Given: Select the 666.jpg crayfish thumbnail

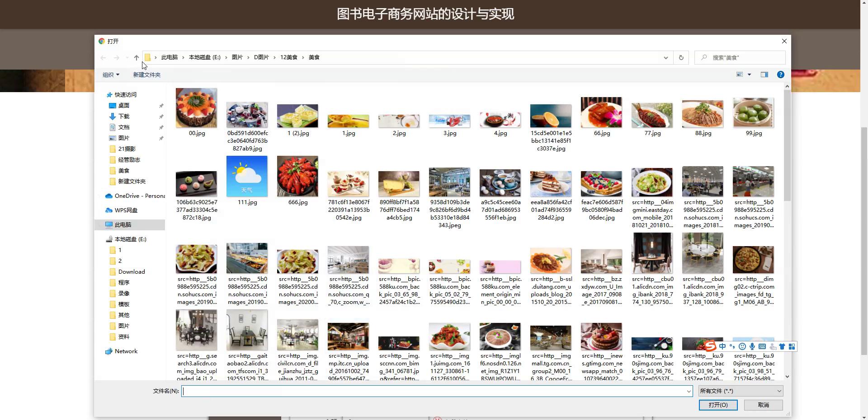Looking at the screenshot, I should tap(297, 177).
